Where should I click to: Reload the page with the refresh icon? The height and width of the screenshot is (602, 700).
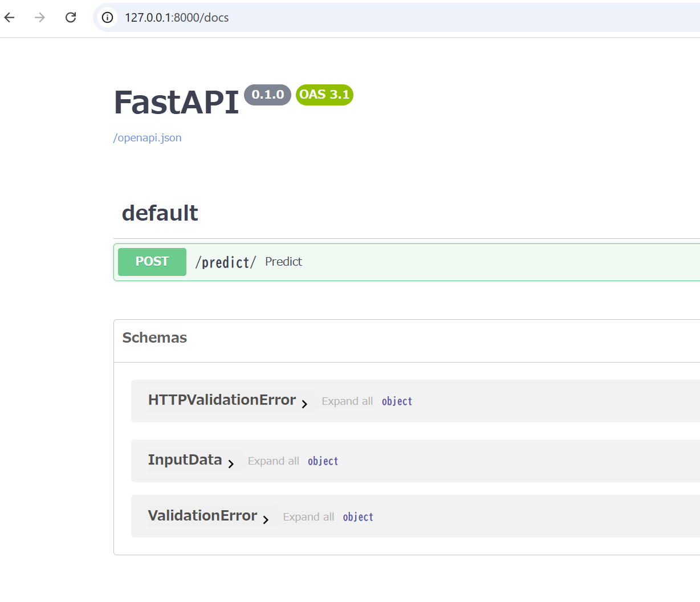[71, 17]
